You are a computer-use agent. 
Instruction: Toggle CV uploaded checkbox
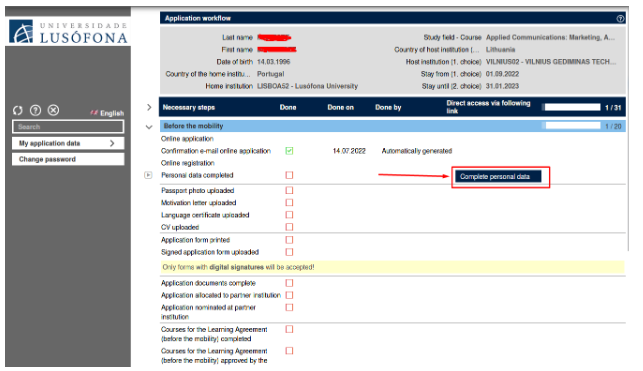coord(289,227)
